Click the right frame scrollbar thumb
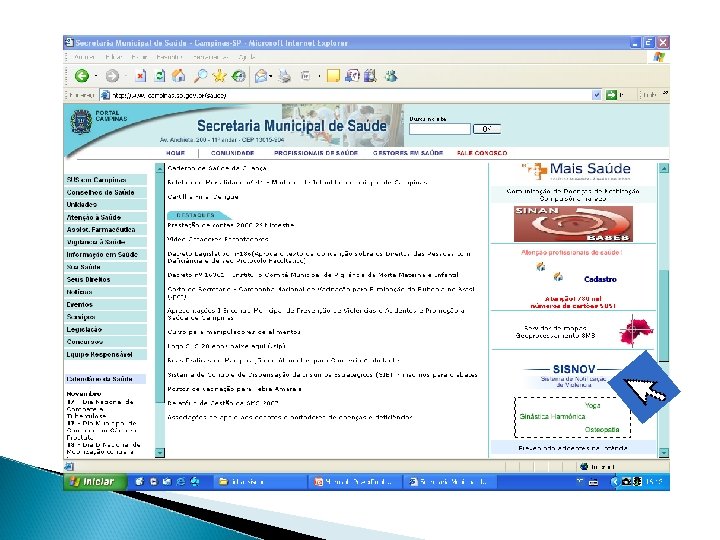 click(x=664, y=316)
